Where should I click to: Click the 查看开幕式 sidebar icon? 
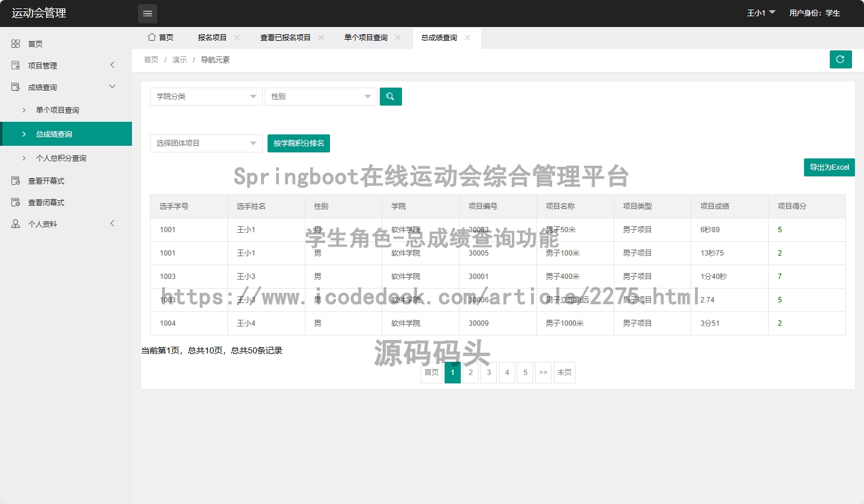(x=16, y=181)
